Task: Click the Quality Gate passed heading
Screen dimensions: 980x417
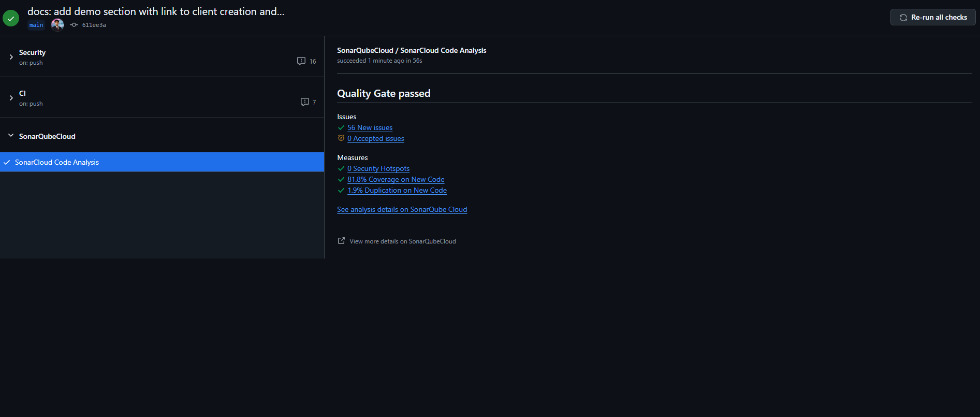Action: [384, 93]
